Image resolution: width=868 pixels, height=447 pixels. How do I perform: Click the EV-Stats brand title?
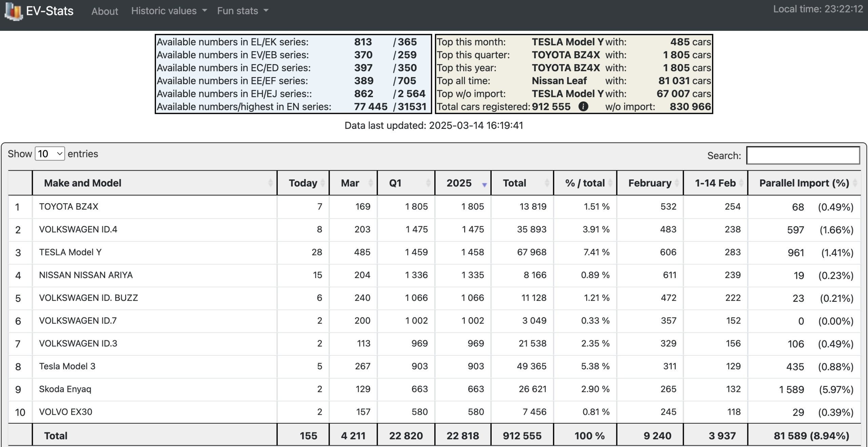click(50, 11)
